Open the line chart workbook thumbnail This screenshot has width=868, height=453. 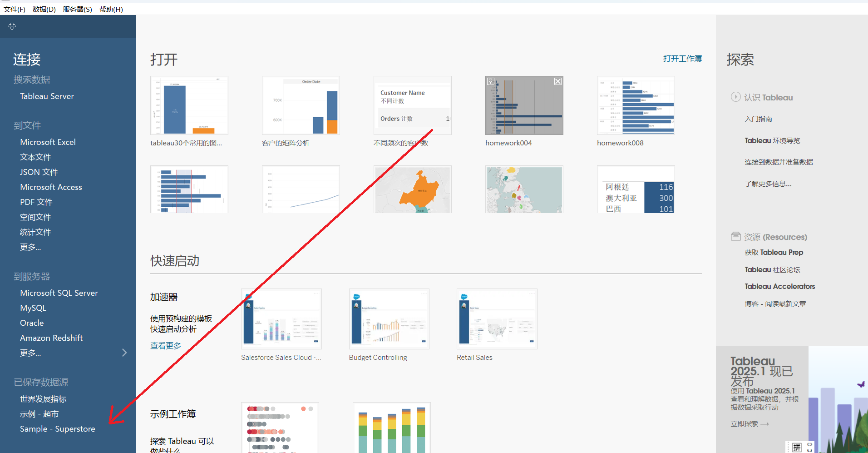click(x=301, y=189)
